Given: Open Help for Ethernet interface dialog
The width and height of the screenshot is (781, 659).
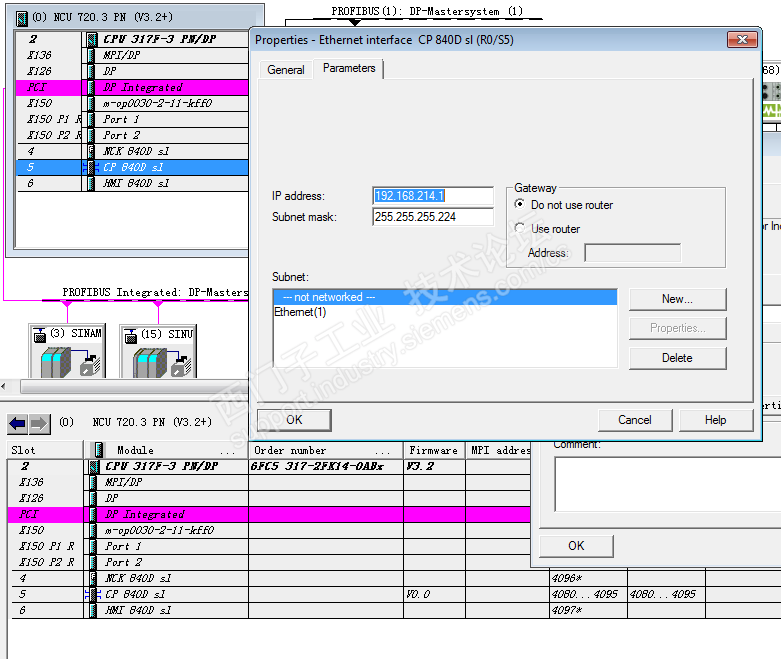Looking at the screenshot, I should [x=715, y=420].
